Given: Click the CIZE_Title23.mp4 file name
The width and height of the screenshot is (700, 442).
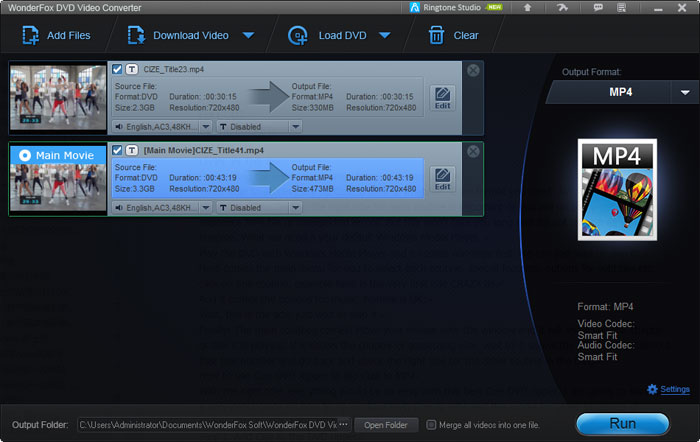Looking at the screenshot, I should (174, 69).
